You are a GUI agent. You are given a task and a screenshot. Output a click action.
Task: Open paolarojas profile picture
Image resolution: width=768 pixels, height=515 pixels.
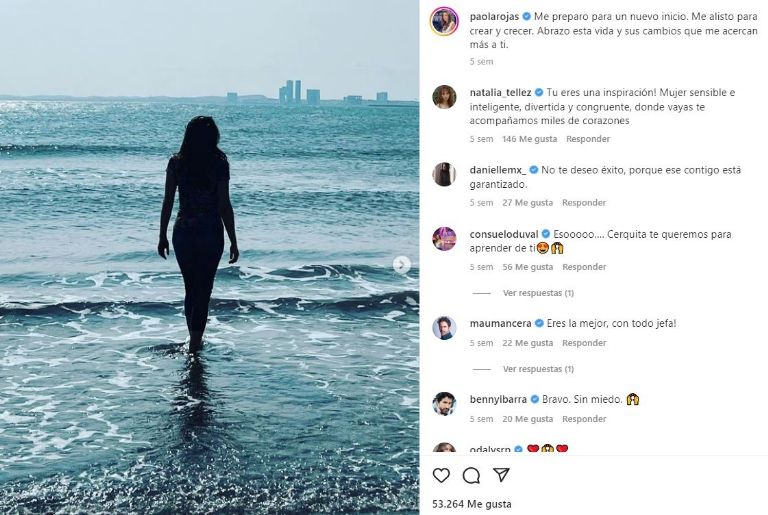pyautogui.click(x=444, y=21)
